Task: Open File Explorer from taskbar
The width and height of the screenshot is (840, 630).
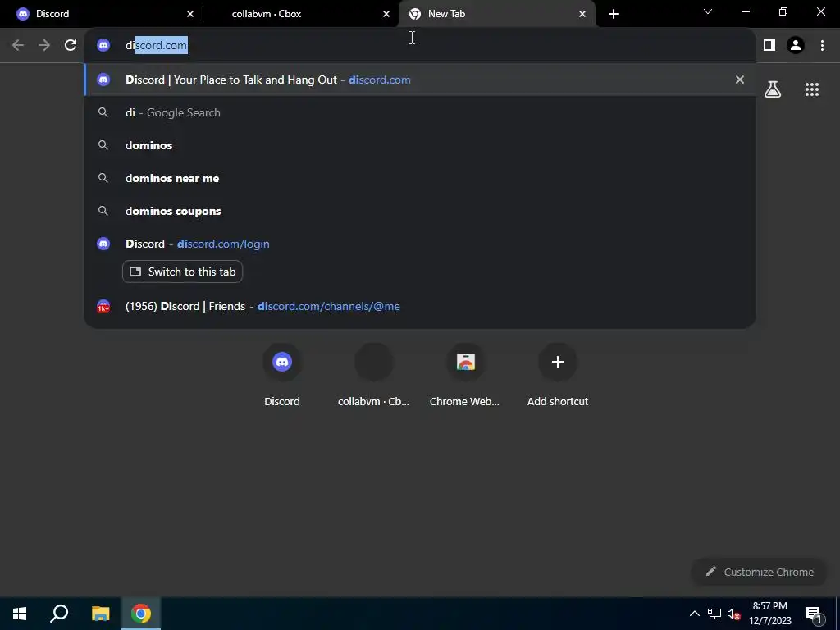Action: click(100, 614)
